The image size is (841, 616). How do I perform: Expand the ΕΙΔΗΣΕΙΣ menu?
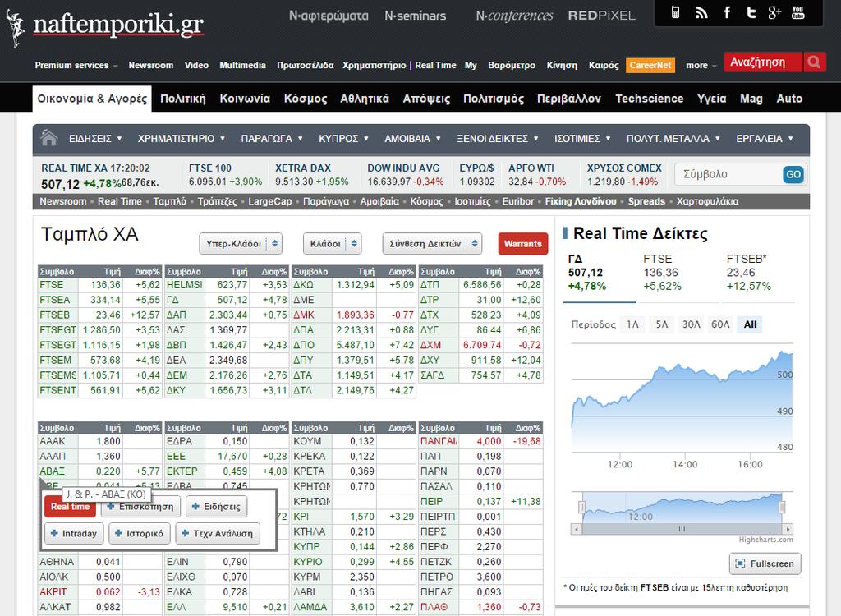(x=95, y=139)
